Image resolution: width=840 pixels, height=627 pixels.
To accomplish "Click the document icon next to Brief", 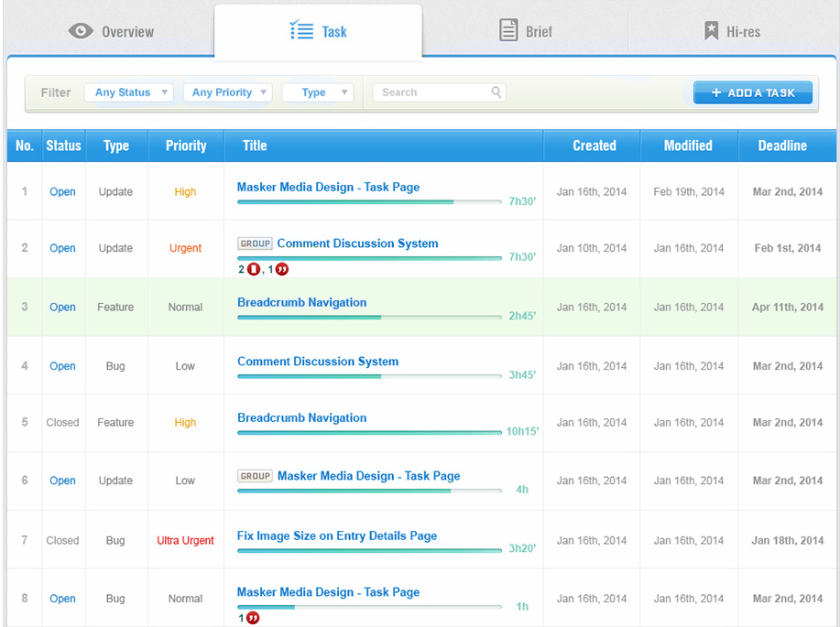I will click(x=508, y=30).
